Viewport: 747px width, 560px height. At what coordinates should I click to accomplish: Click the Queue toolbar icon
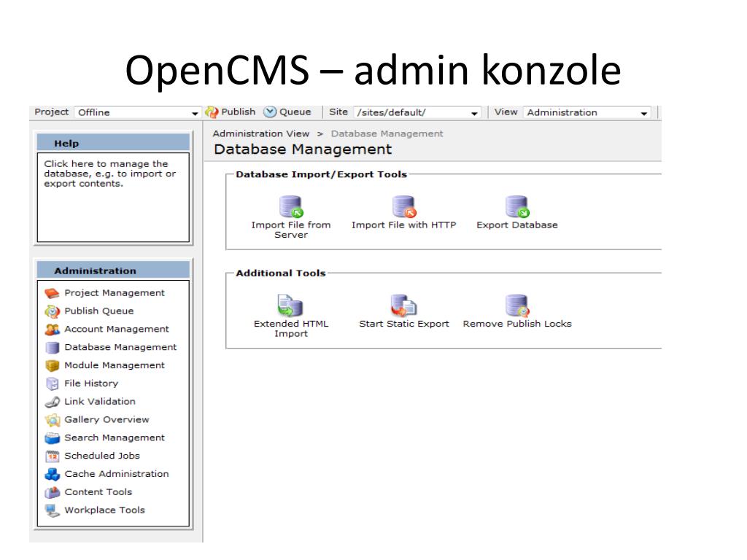point(270,112)
